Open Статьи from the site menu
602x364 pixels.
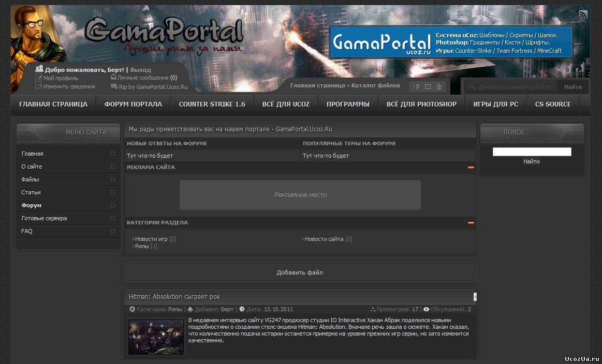68,192
